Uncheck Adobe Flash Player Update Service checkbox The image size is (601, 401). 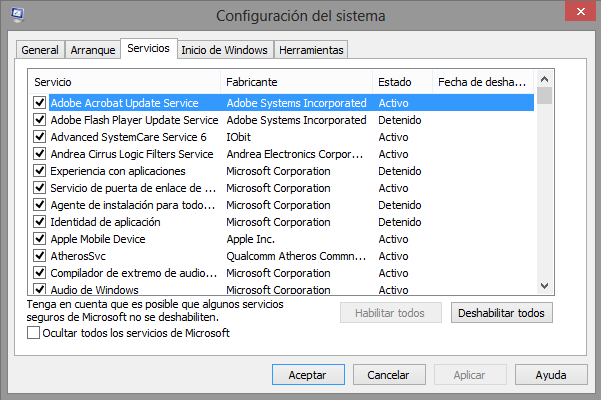39,120
